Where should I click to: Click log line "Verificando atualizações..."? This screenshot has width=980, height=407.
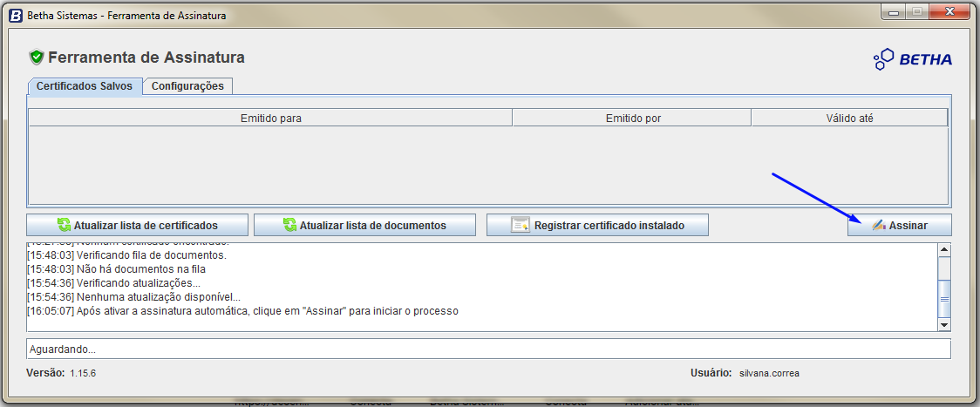113,283
